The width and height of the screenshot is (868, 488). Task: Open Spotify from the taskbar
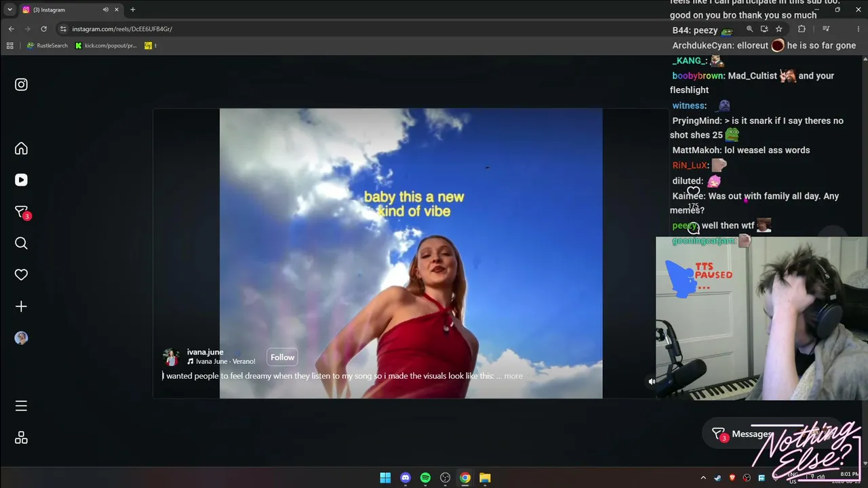(425, 478)
